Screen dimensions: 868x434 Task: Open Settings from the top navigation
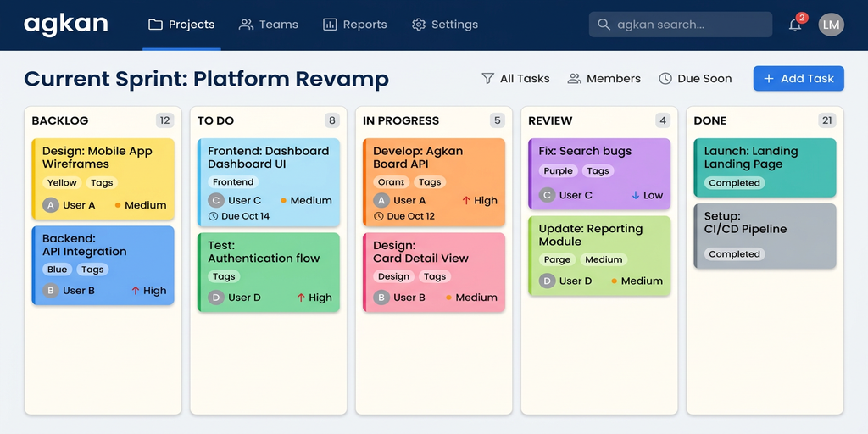point(445,25)
